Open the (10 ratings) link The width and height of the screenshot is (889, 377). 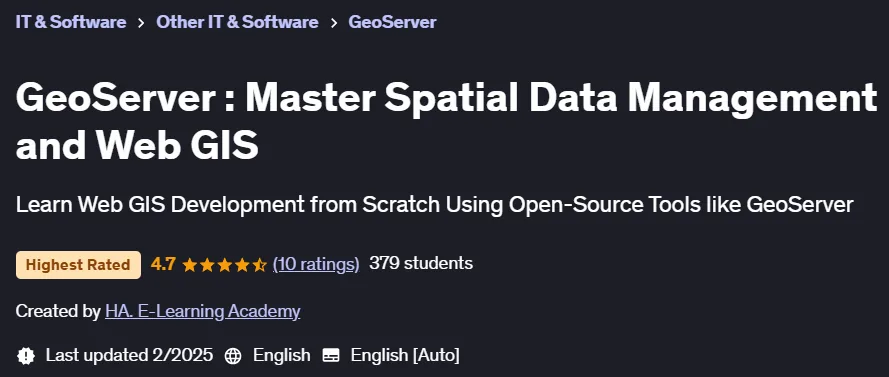coord(316,264)
